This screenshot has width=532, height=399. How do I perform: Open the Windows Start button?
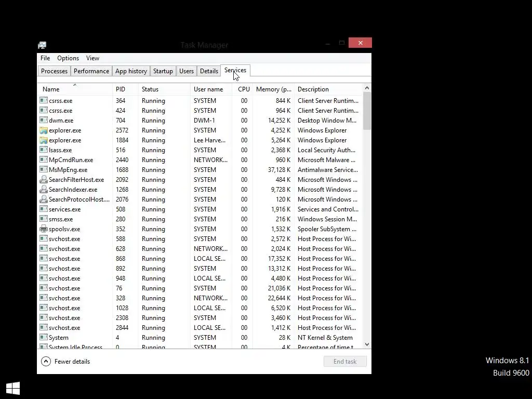pos(13,388)
